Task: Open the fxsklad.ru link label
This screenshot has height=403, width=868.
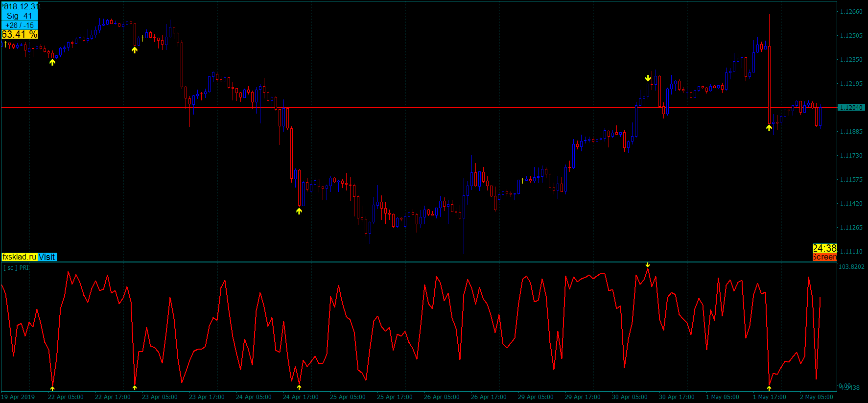Action: click(x=20, y=257)
